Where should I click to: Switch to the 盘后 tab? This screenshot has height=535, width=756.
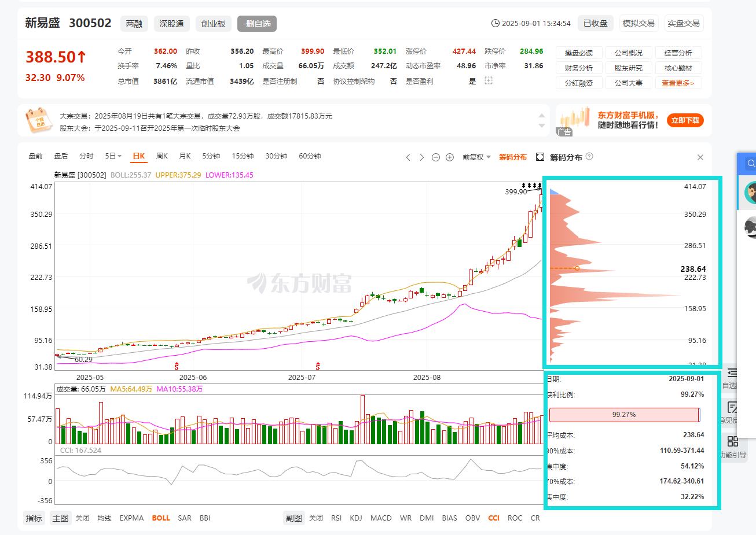tap(61, 156)
